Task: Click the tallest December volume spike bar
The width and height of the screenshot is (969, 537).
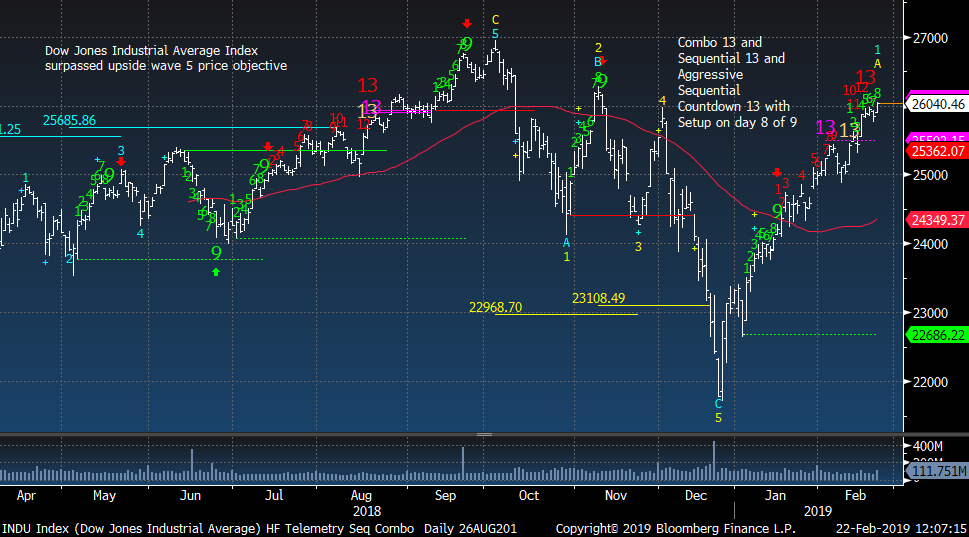Action: 714,461
